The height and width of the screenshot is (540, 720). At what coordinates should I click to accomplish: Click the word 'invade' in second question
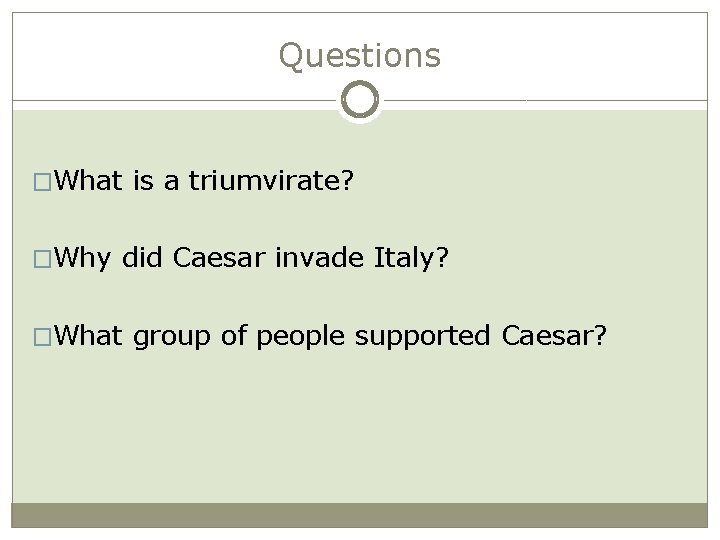coord(320,258)
